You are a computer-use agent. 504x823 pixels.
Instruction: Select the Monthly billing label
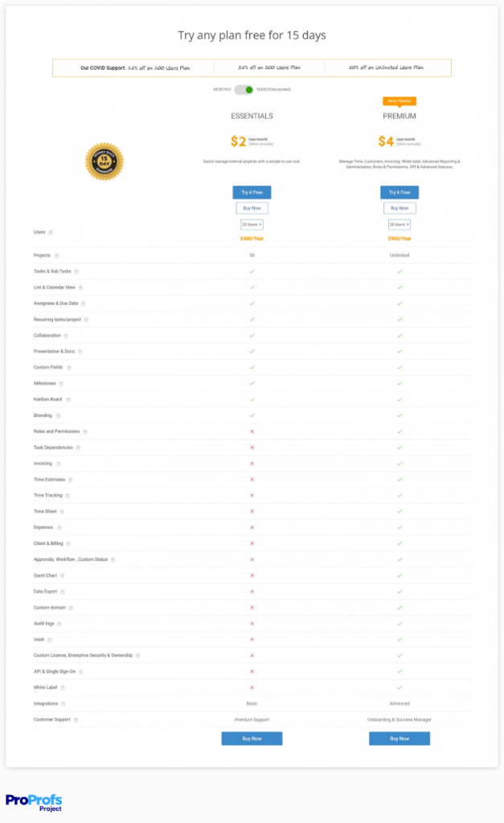pos(223,89)
